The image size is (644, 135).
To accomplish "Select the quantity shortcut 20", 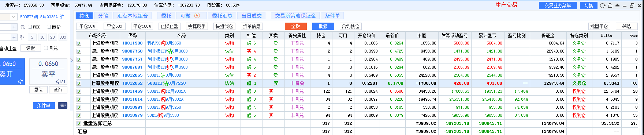I will (53, 37).
